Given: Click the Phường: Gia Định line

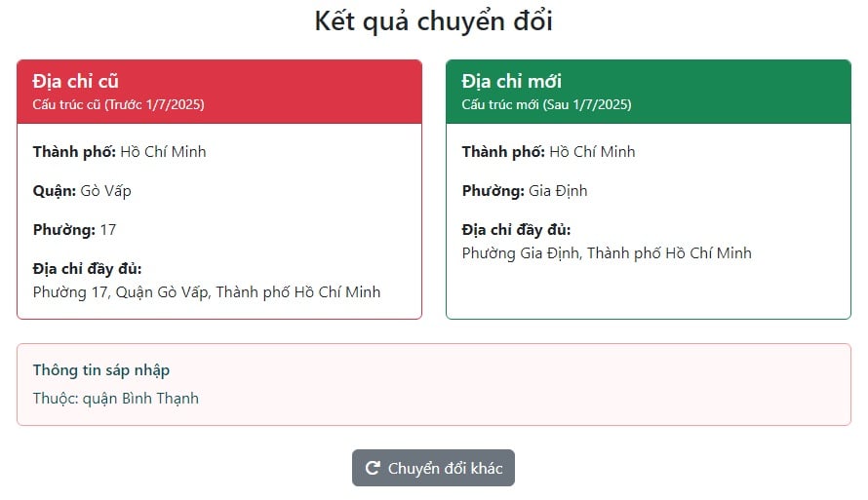Looking at the screenshot, I should 525,191.
